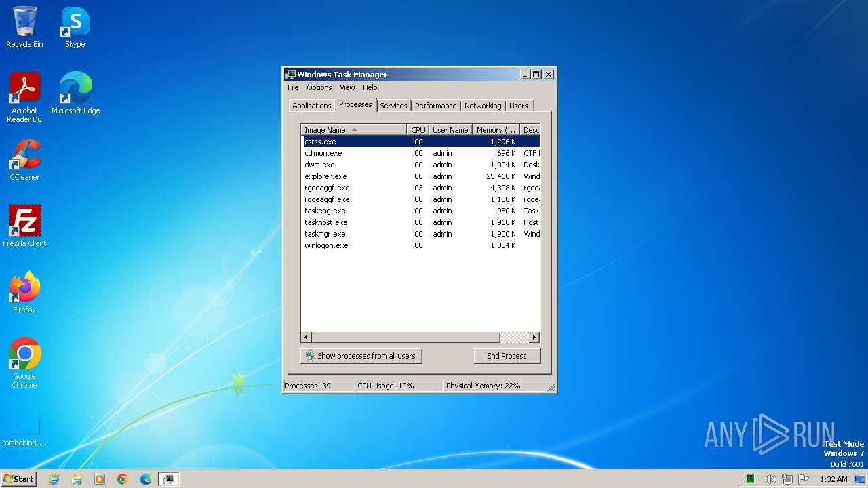Open the FileZilla Client desktop icon
The height and width of the screenshot is (488, 868).
tap(24, 226)
